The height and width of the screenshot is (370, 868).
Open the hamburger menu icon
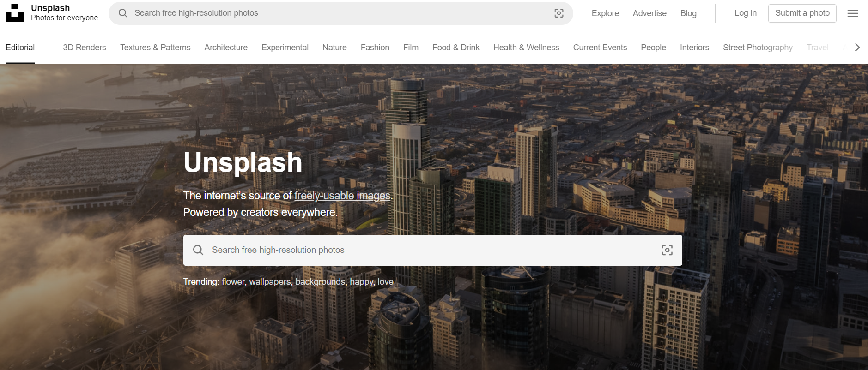[x=853, y=13]
